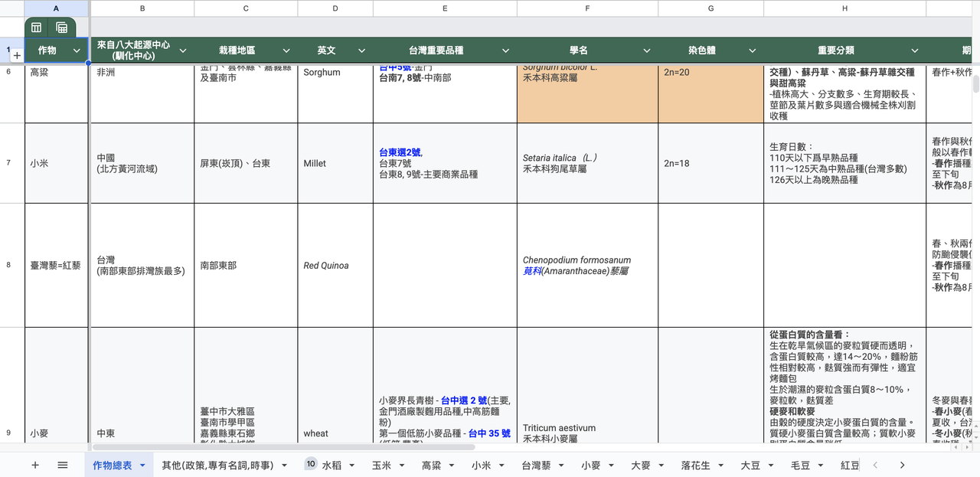Screen dimensions: 980x477
Task: Select the cell containing 臺灣藜=紅藜
Action: pyautogui.click(x=57, y=265)
